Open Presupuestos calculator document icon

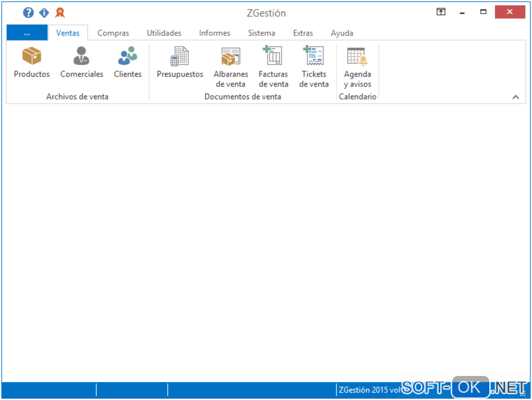179,56
